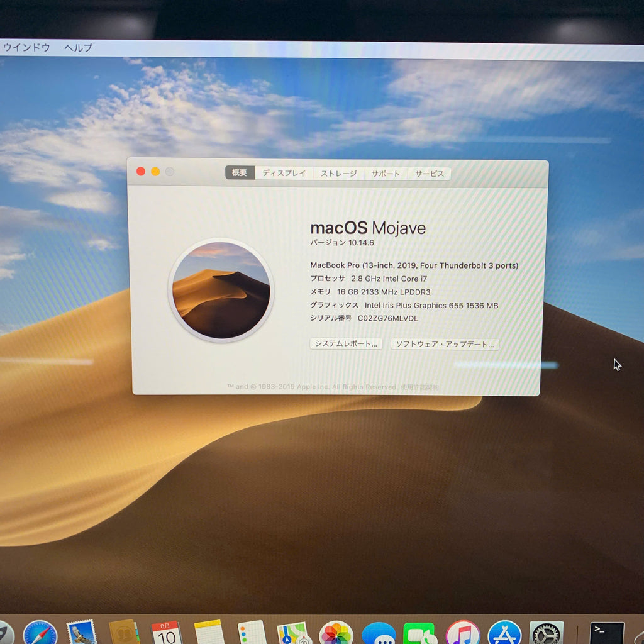644x644 pixels.
Task: Click the バージョン 10.14.6 text
Action: [x=342, y=243]
